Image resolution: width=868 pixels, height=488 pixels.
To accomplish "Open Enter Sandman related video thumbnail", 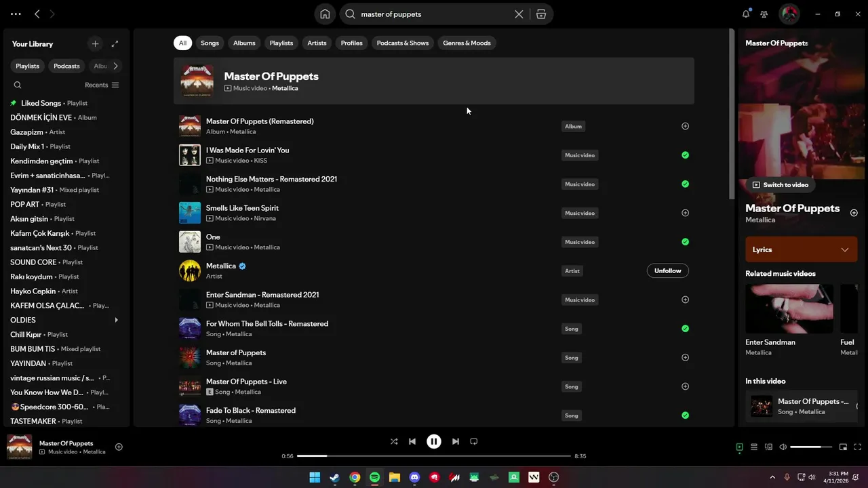I will [789, 308].
